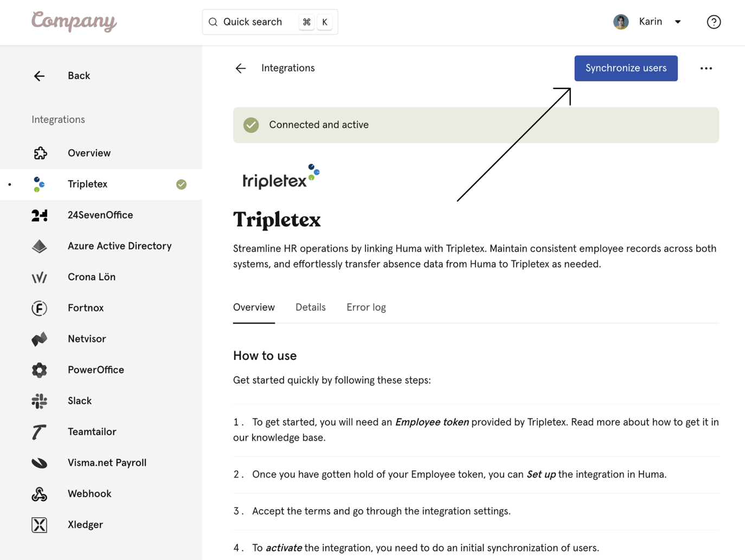Select the PowerOffice gear icon
The image size is (745, 560).
coord(39,370)
